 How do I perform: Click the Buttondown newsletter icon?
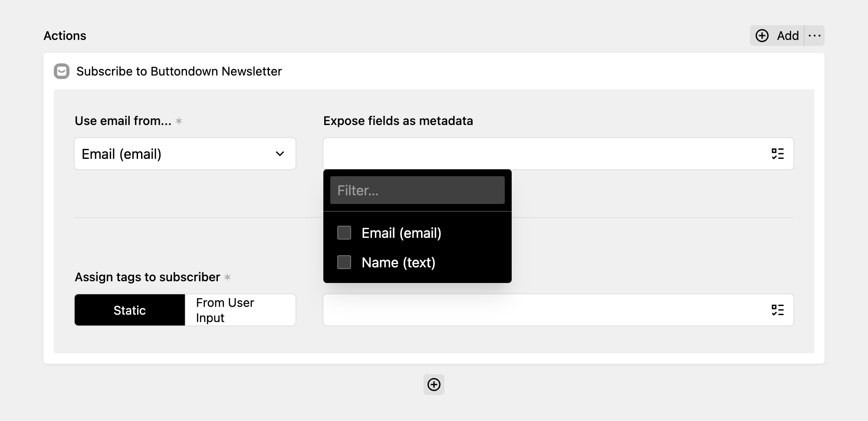pyautogui.click(x=62, y=71)
